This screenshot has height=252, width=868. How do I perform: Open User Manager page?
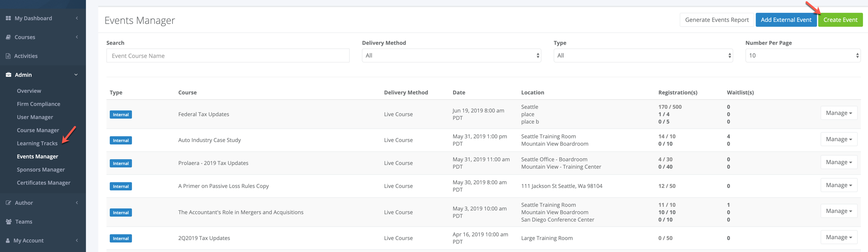point(35,117)
